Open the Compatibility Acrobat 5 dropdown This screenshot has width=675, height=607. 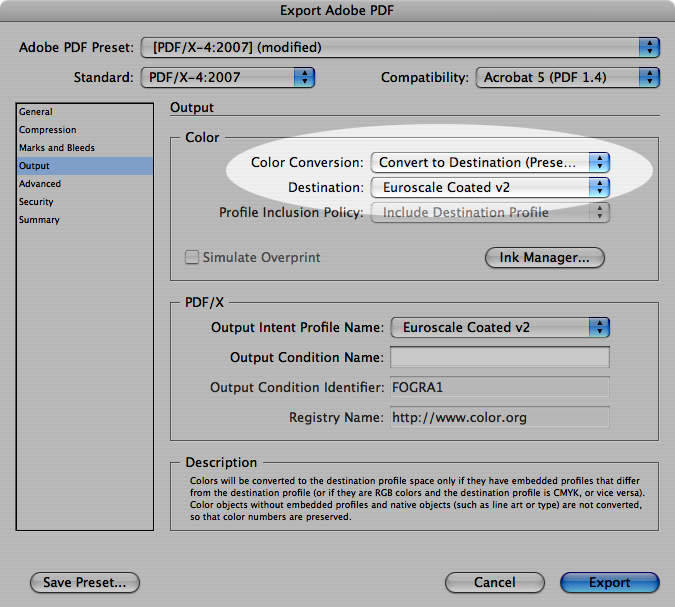click(x=567, y=77)
